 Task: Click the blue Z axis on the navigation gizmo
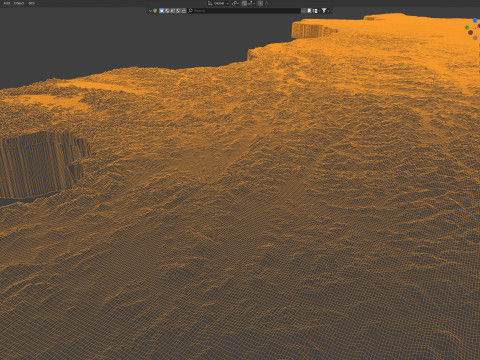tap(475, 21)
